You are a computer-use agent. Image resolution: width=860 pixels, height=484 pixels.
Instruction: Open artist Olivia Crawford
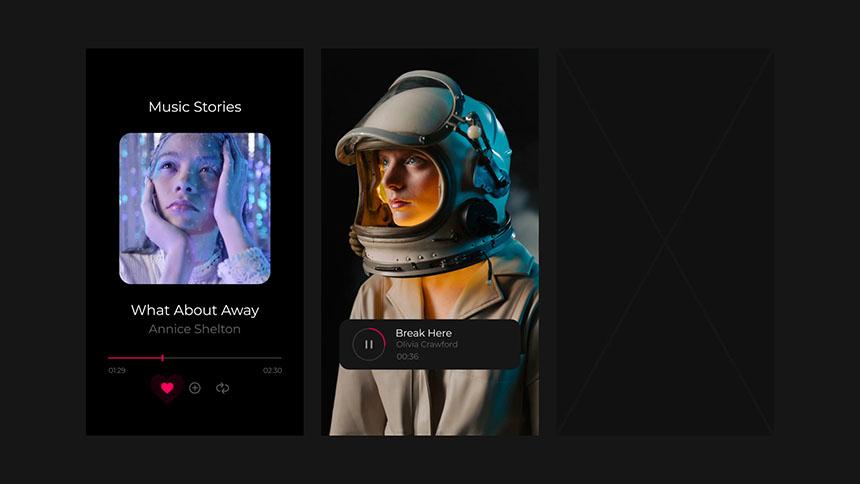click(426, 345)
